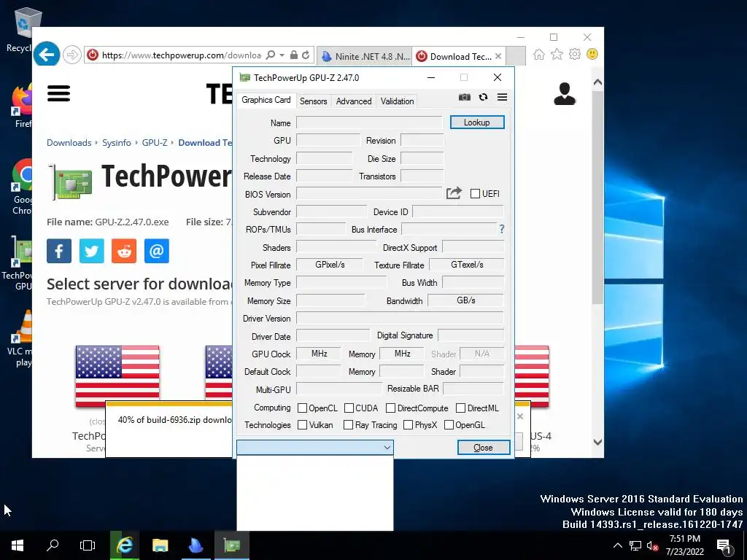This screenshot has height=560, width=747.
Task: Click the Internet Explorer taskbar icon
Action: pyautogui.click(x=125, y=545)
